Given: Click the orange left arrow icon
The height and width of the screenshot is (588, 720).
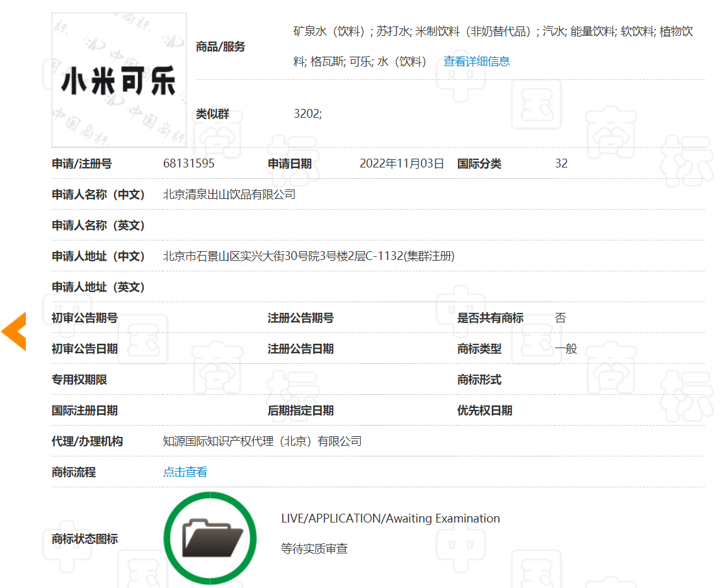Looking at the screenshot, I should 14,331.
